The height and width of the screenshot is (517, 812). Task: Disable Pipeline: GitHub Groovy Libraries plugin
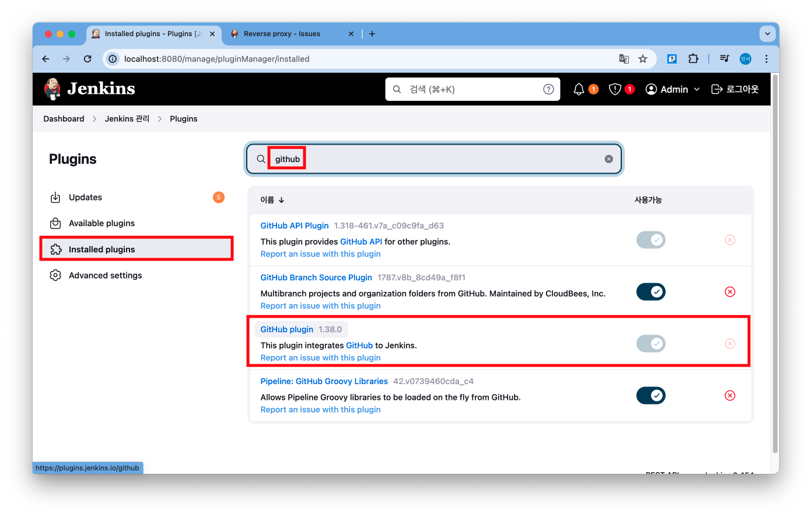(x=651, y=395)
